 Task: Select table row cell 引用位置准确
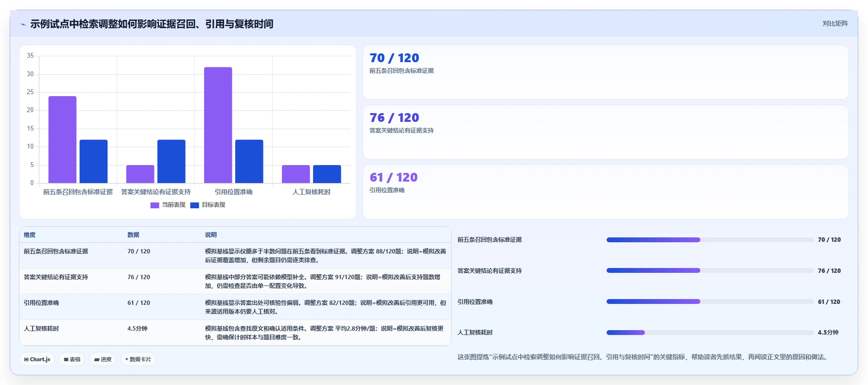[41, 303]
